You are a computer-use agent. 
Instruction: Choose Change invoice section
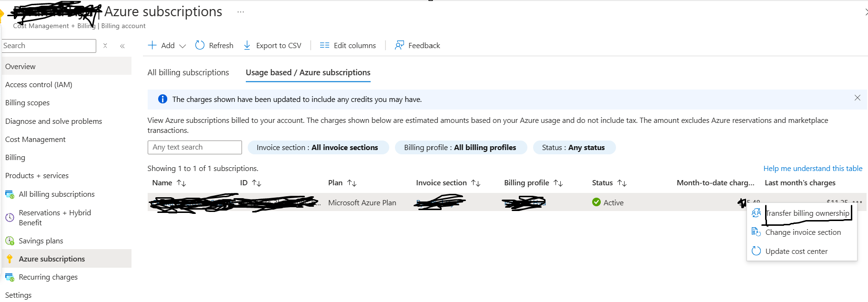803,232
